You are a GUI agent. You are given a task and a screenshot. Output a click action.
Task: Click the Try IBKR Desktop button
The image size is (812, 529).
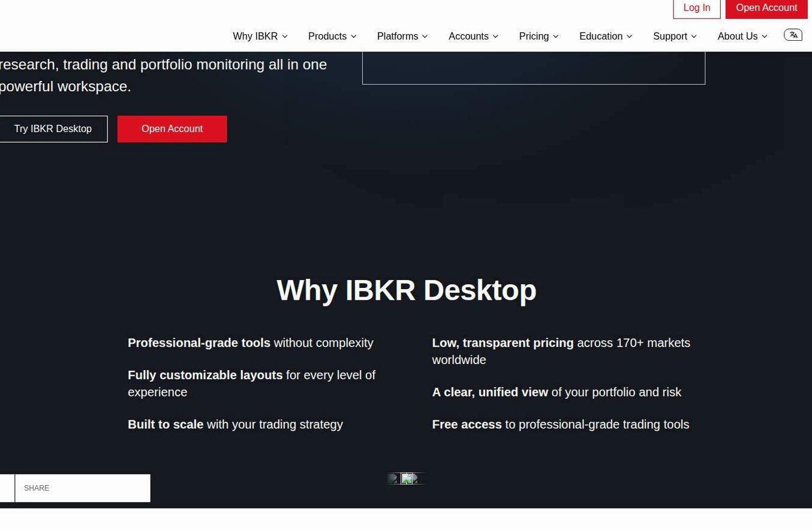(x=53, y=129)
